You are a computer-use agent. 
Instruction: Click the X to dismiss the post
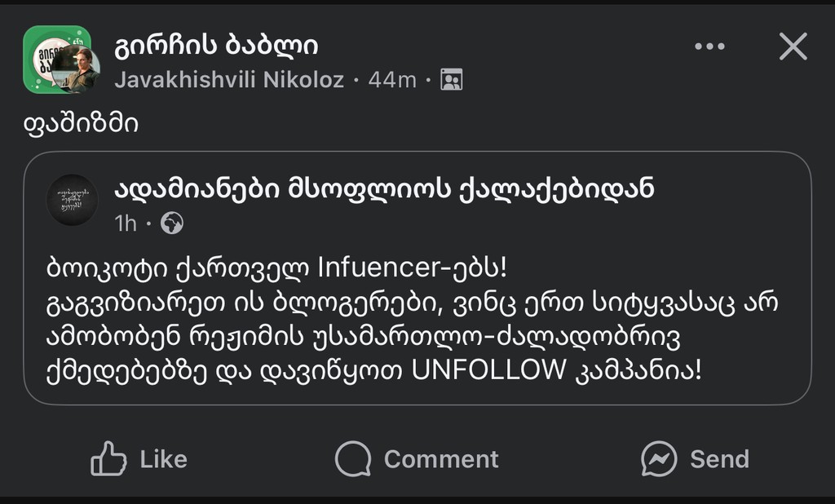(792, 47)
